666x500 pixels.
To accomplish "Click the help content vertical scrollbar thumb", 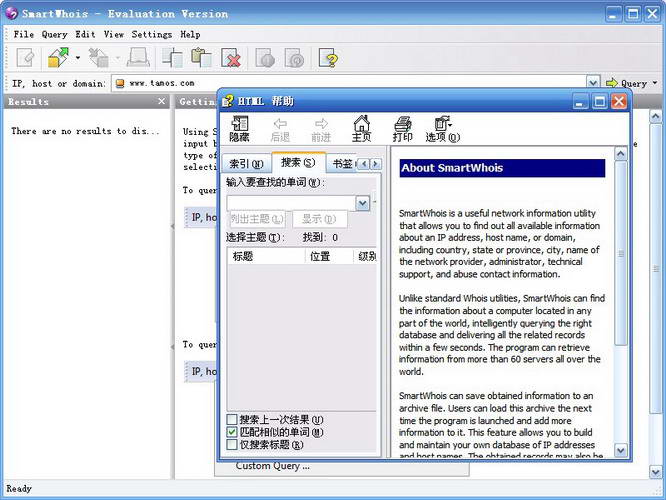I will (621, 254).
